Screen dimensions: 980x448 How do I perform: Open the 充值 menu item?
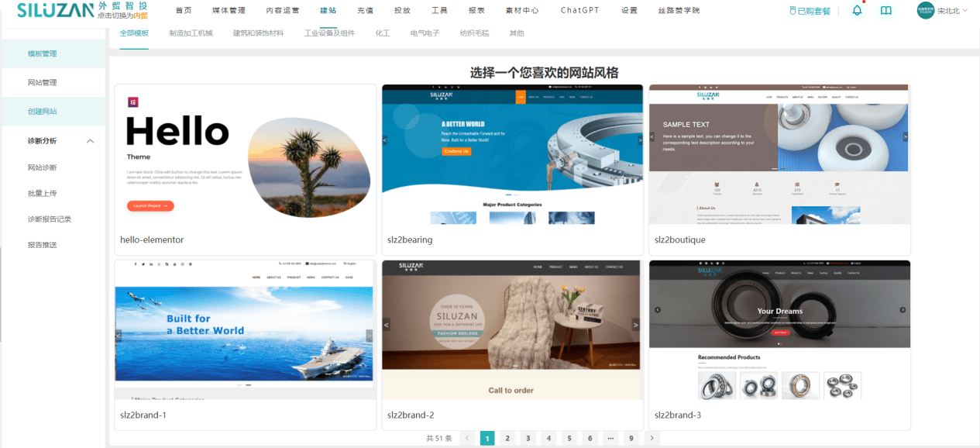(x=365, y=11)
